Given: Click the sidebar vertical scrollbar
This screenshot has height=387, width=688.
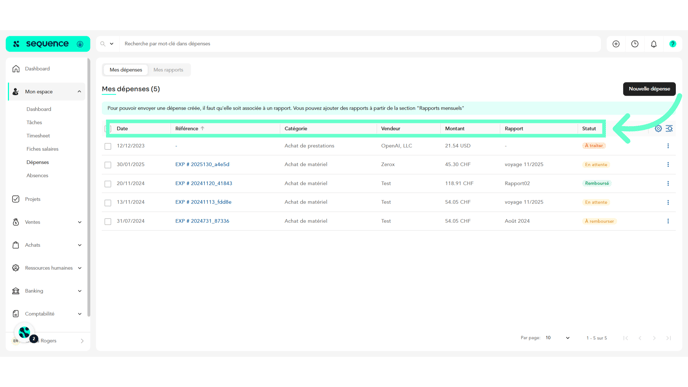Looking at the screenshot, I should pos(89,188).
